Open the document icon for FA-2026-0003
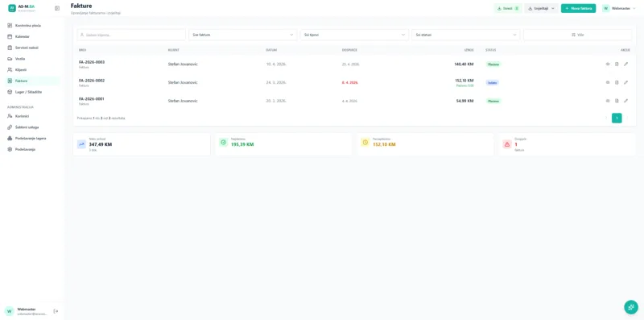 pos(617,64)
